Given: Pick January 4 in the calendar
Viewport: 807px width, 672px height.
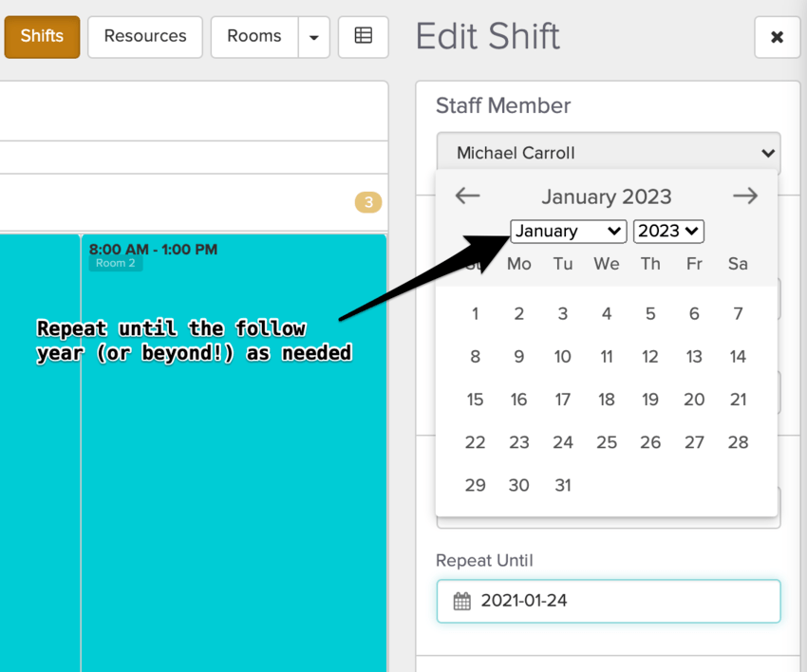Looking at the screenshot, I should point(607,313).
